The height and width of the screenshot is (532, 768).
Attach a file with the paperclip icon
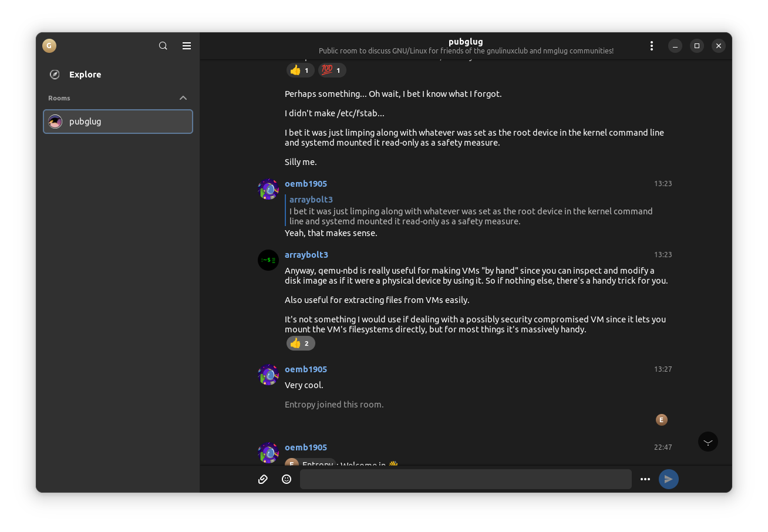pos(262,479)
